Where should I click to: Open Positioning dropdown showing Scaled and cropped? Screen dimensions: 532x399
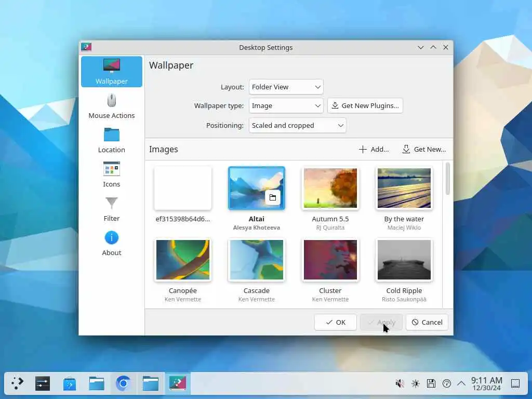tap(297, 125)
